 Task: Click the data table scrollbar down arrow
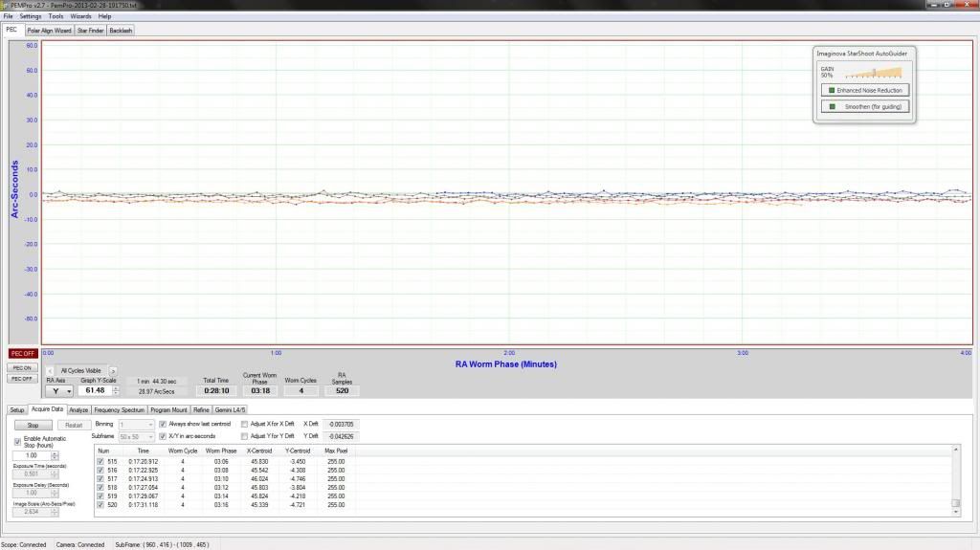[955, 512]
